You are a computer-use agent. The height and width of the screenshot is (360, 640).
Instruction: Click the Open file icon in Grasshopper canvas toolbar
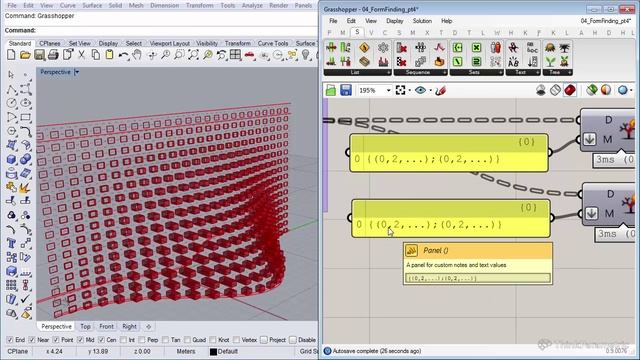tap(331, 90)
